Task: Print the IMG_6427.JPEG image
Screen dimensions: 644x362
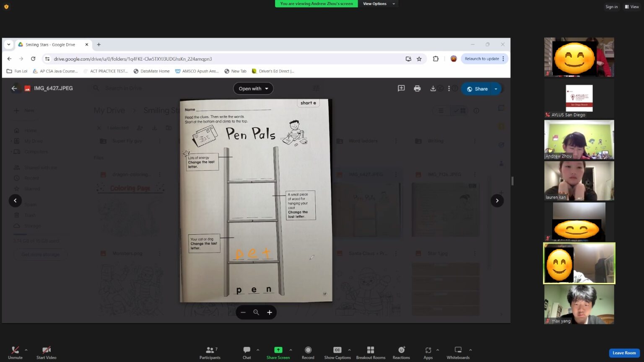Action: point(417,88)
